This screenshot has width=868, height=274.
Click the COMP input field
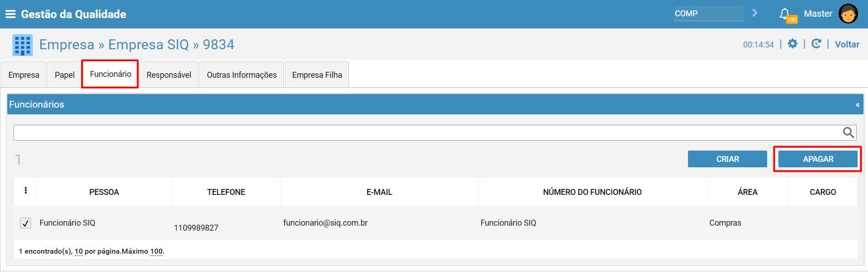pos(709,14)
